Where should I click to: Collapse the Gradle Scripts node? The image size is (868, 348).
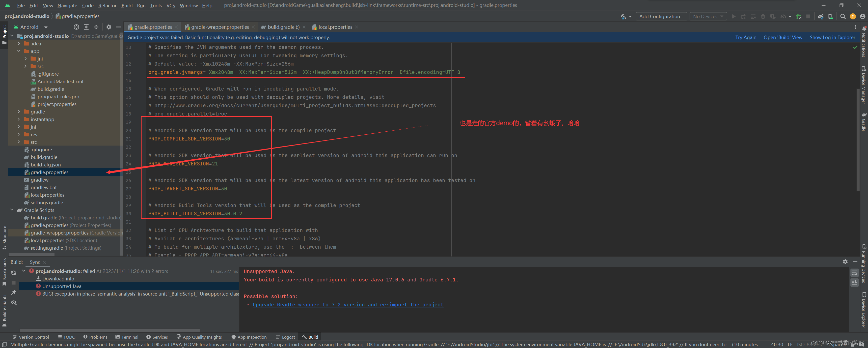click(x=12, y=210)
